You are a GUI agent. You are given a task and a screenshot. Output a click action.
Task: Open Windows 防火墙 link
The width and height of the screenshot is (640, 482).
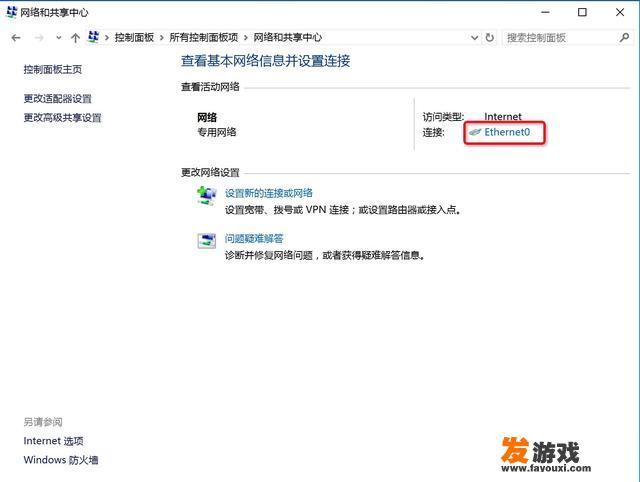61,460
